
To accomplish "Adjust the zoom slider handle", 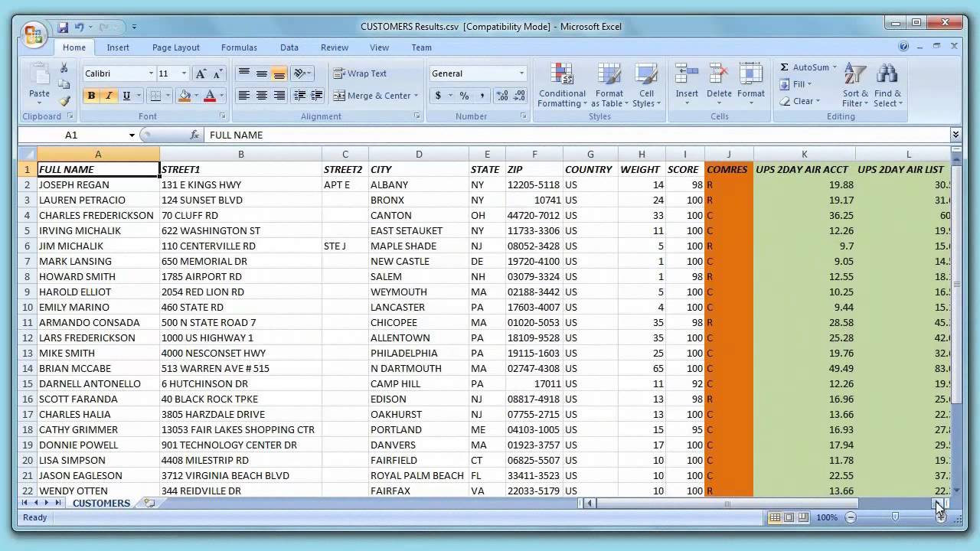I will (x=895, y=517).
